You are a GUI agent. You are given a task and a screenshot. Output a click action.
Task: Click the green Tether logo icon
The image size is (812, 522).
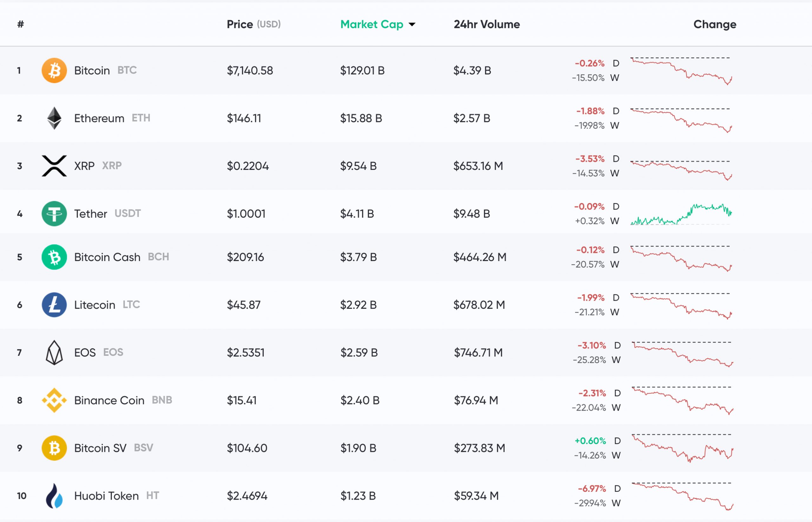[54, 213]
